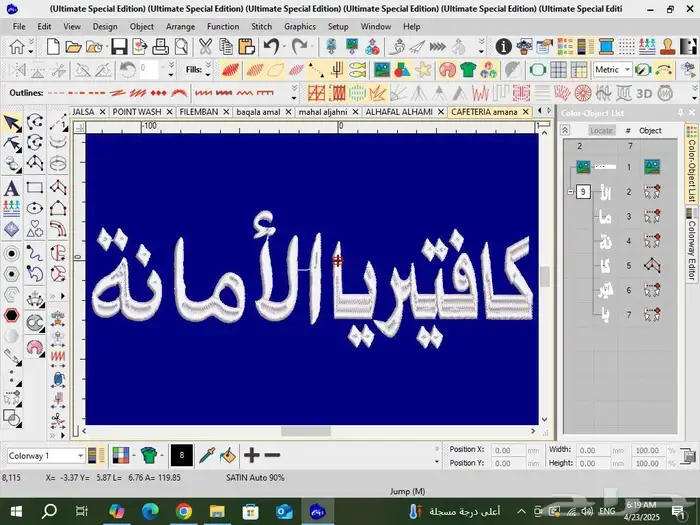Open Google Chrome from the taskbar
Viewport: 700px width, 525px height.
(183, 511)
